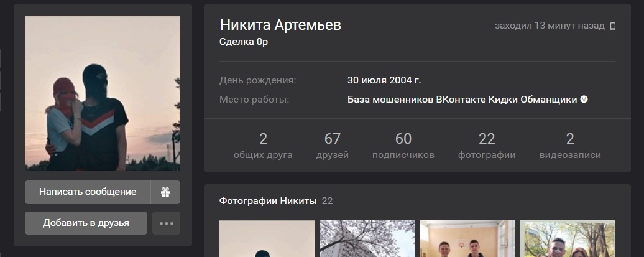The width and height of the screenshot is (644, 257).
Task: Open the blossoming tree photo thumbnail
Action: pos(367,239)
